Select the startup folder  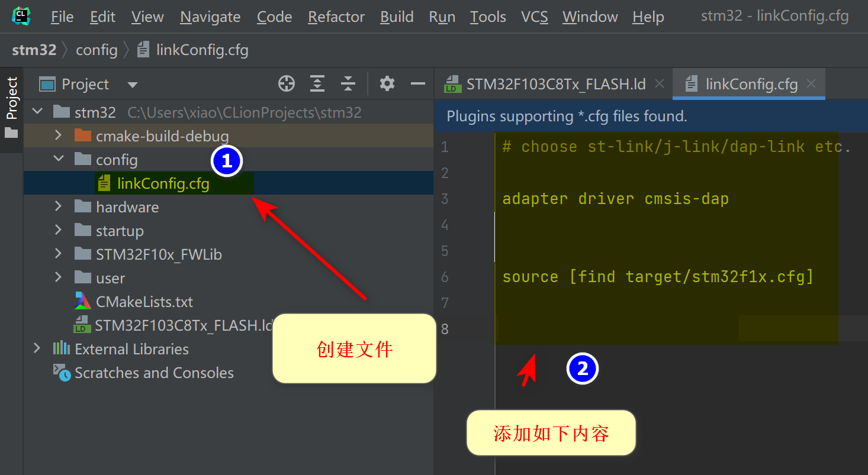pos(229,231)
